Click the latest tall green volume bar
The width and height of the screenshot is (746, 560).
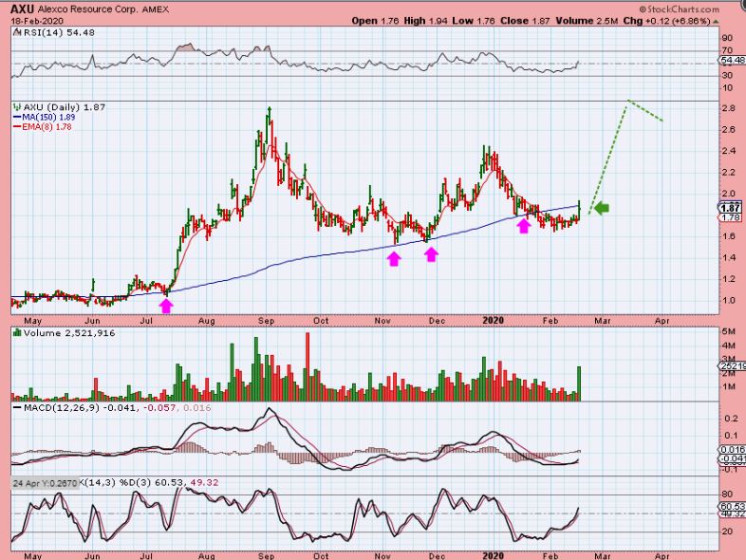click(579, 383)
